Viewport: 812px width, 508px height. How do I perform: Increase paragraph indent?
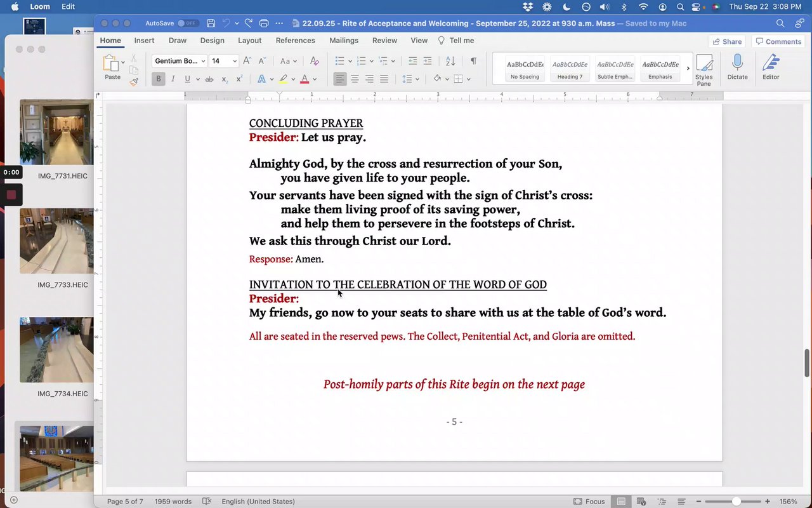428,61
